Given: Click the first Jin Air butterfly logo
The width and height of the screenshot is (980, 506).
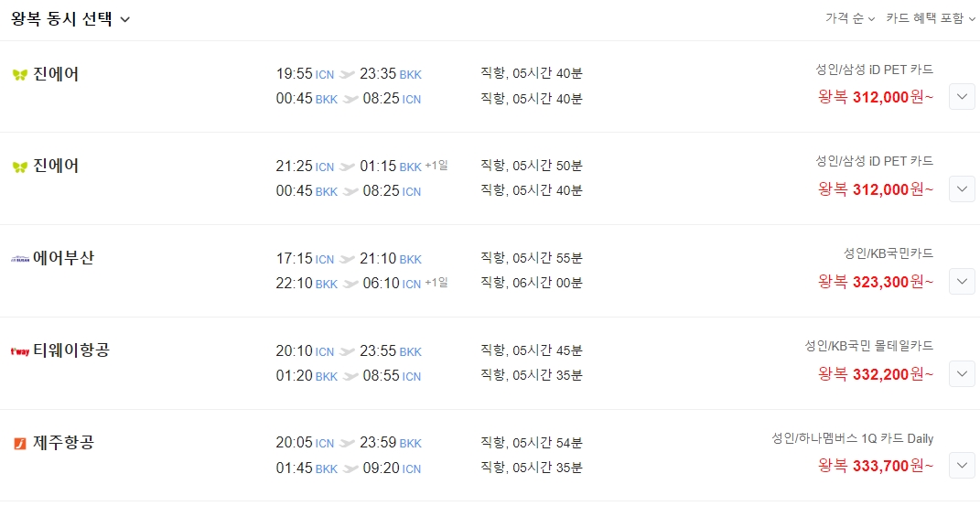Looking at the screenshot, I should coord(20,75).
